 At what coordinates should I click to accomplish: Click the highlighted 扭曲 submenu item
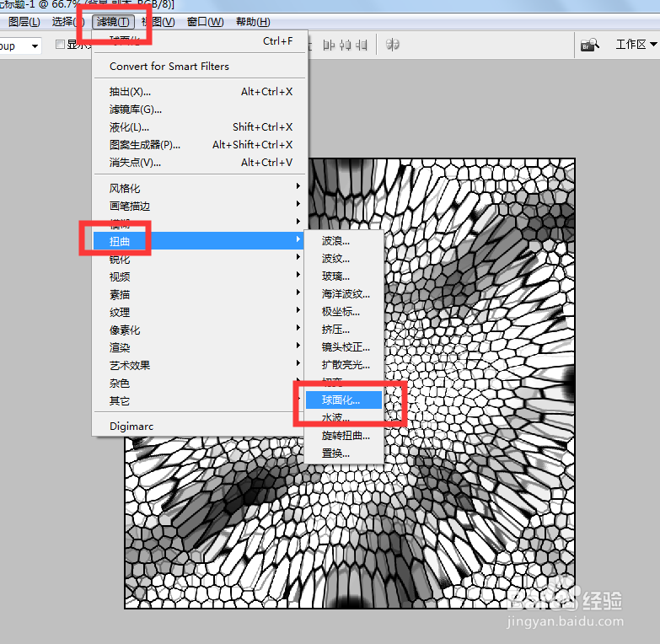coord(200,241)
